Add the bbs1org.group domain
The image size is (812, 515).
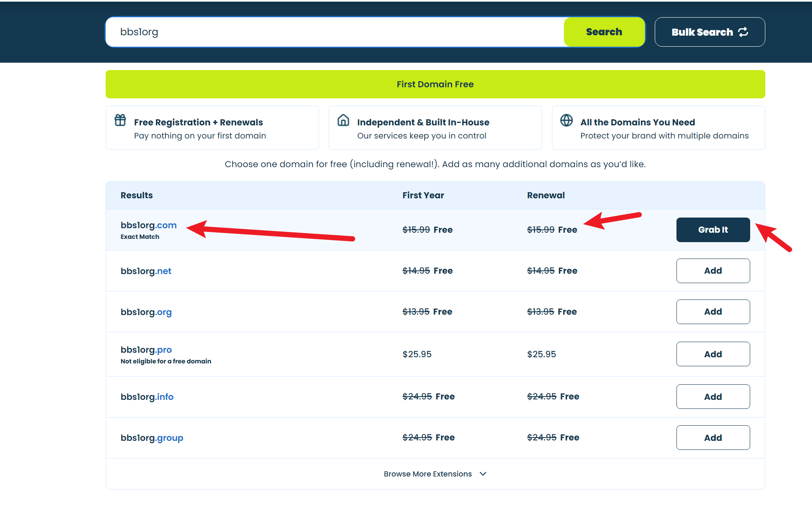click(x=713, y=438)
